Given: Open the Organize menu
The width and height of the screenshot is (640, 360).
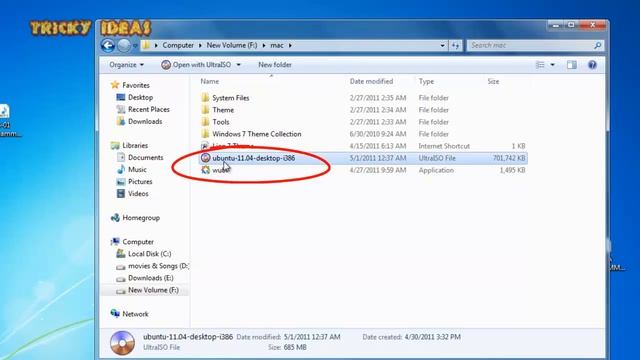Looking at the screenshot, I should (x=127, y=65).
